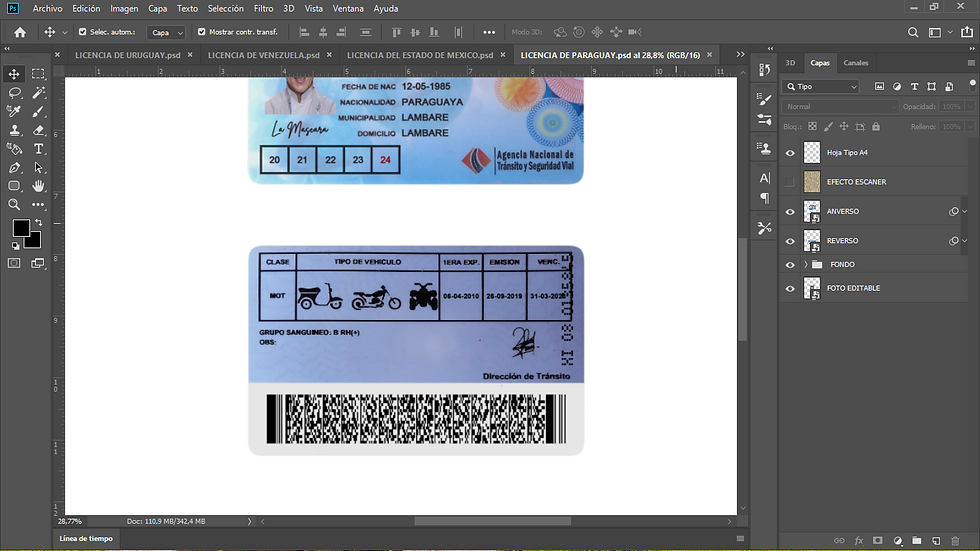Toggle the Selec. autom. checkbox
The height and width of the screenshot is (551, 980).
pyautogui.click(x=82, y=32)
